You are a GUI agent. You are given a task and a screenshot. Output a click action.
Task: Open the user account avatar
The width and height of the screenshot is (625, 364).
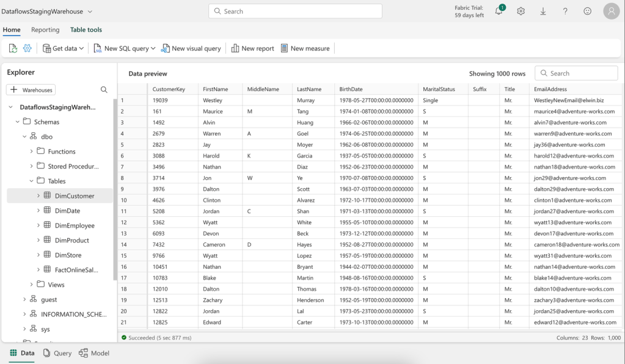click(612, 11)
